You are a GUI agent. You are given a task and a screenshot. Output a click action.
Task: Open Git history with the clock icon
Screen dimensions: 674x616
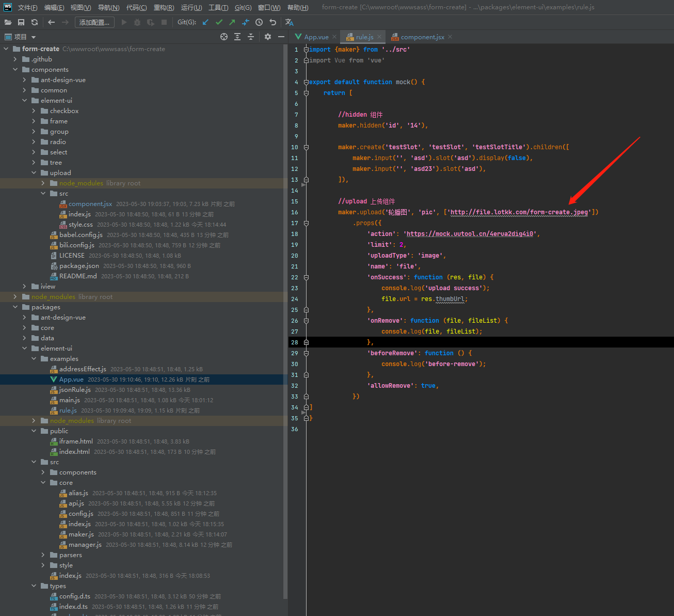tap(259, 22)
